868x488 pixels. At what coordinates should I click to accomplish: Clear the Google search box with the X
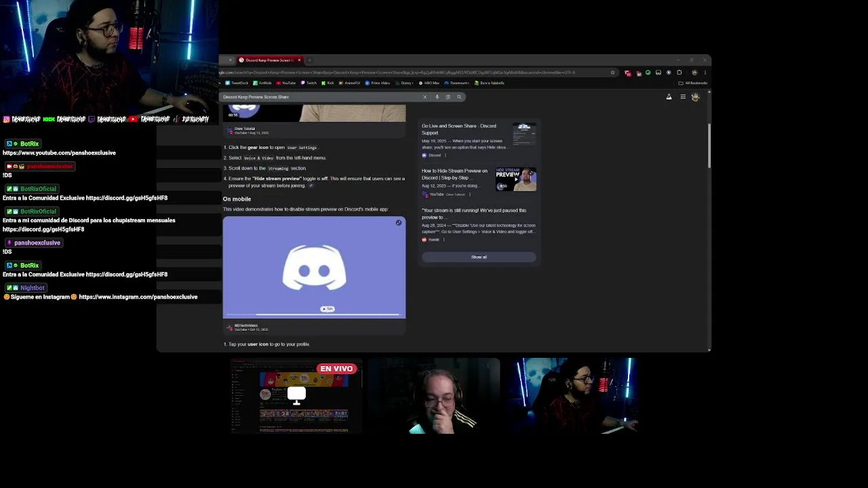pyautogui.click(x=425, y=97)
